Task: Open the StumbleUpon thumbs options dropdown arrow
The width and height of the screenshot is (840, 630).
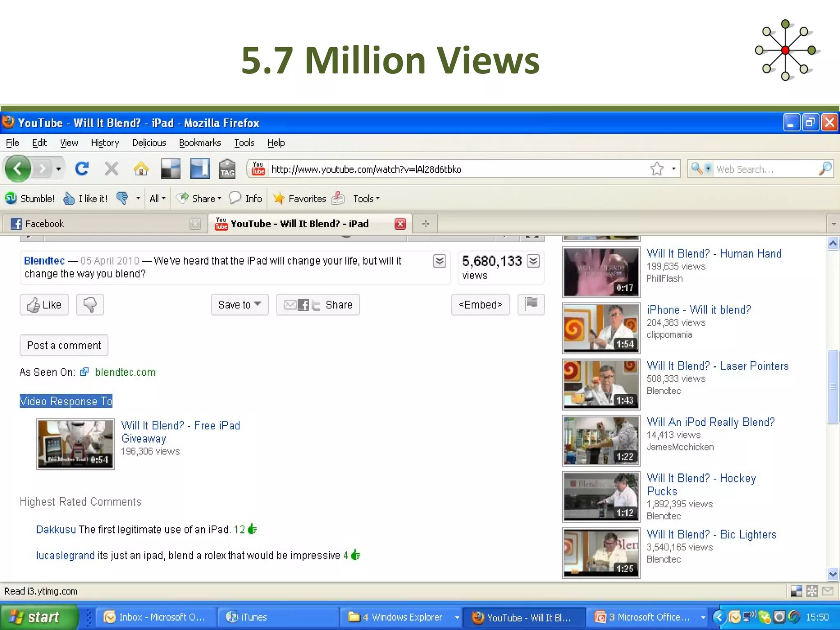Action: (138, 199)
